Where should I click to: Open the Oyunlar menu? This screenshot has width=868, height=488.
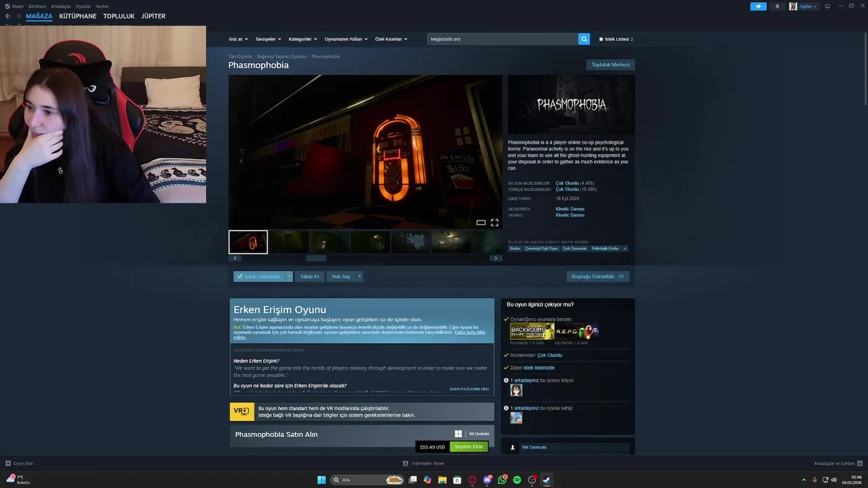click(83, 6)
